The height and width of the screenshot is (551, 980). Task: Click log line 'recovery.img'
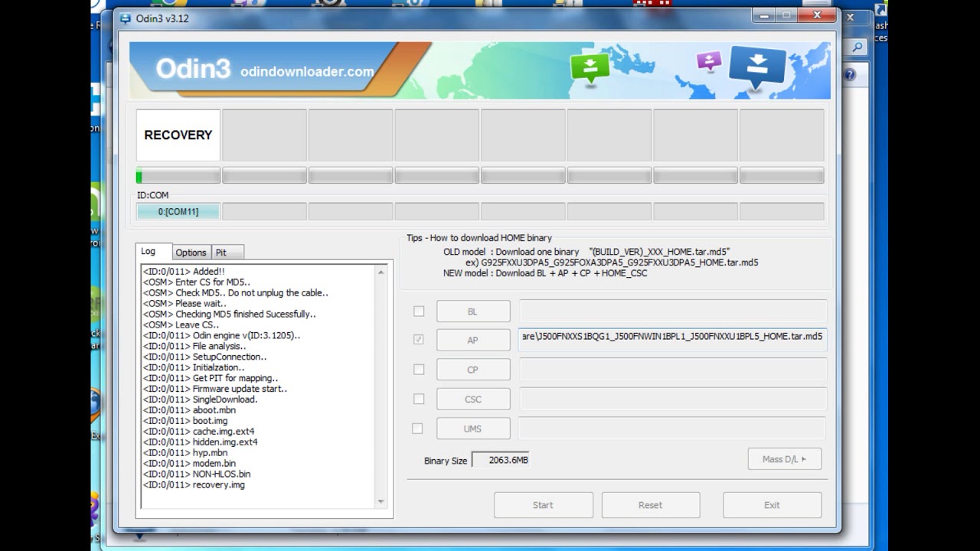194,484
